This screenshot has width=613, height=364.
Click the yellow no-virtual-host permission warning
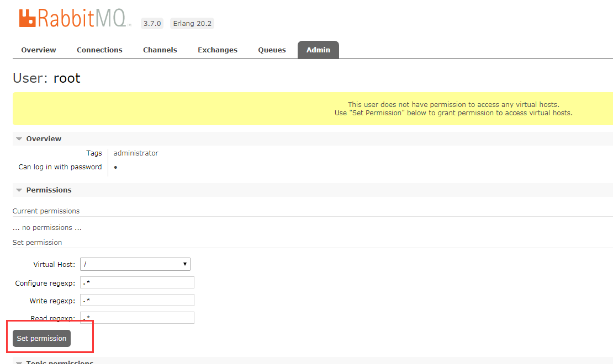click(x=313, y=109)
